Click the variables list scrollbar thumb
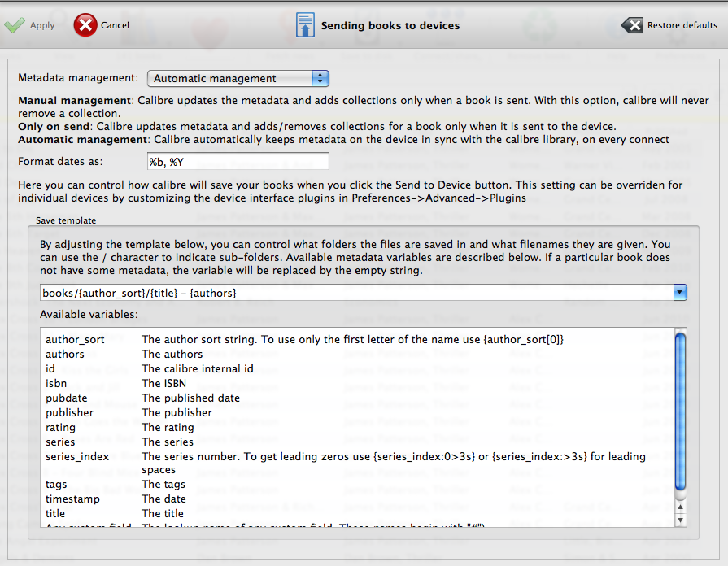Viewport: 728px width, 566px height. [680, 411]
